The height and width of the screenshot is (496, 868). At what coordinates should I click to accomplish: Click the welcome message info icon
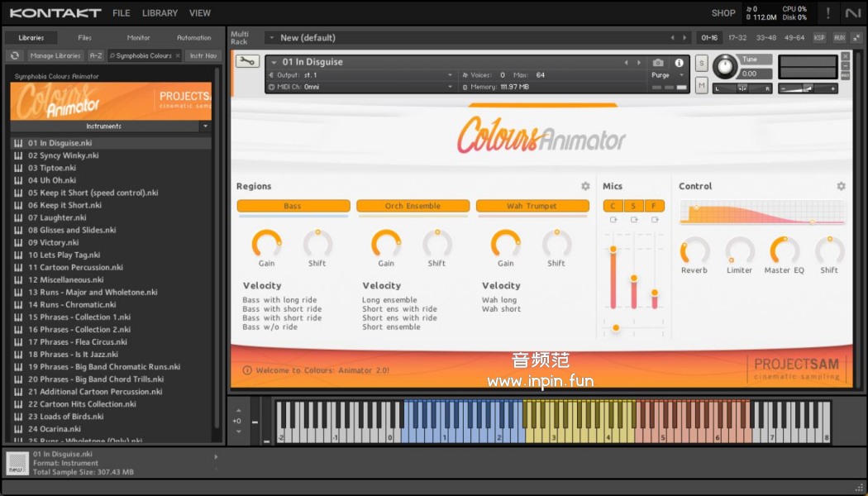click(x=247, y=370)
